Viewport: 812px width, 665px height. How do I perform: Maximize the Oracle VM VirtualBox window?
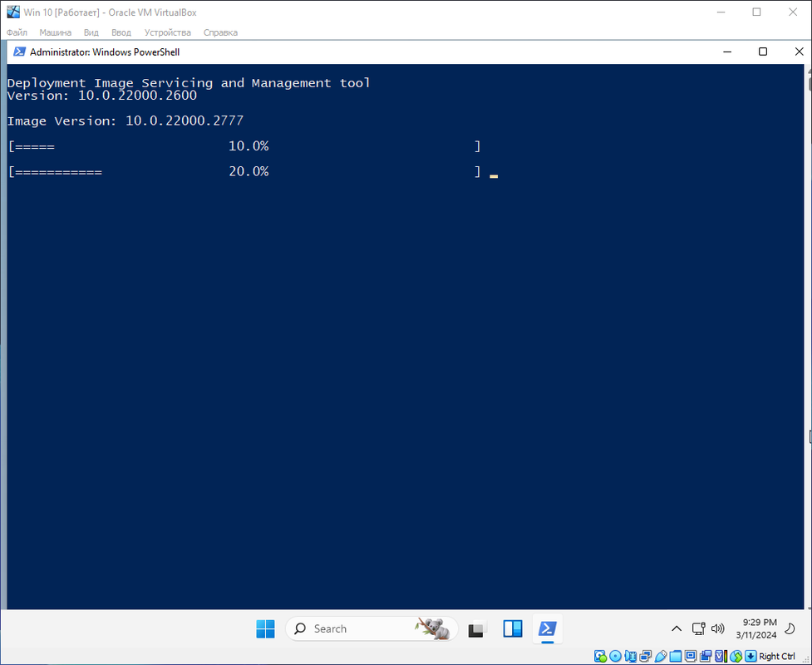(756, 12)
